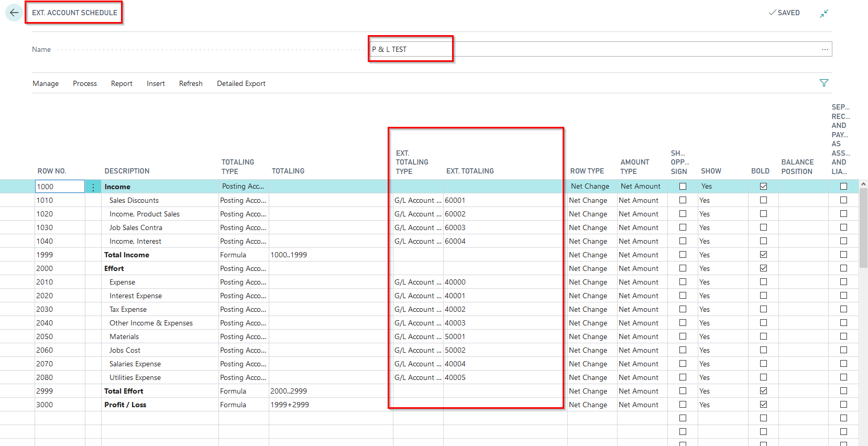Image resolution: width=868 pixels, height=446 pixels.
Task: Select the Ext. Totaling cell showing 60001
Action: [455, 200]
